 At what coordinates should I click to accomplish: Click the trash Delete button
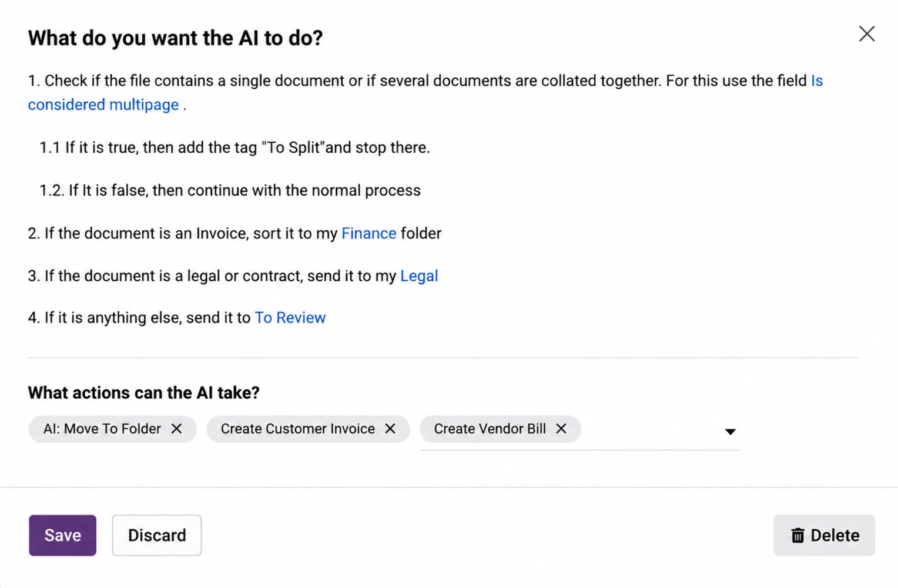824,535
